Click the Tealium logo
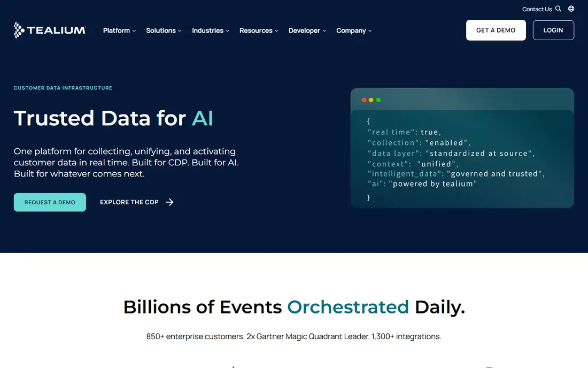The width and height of the screenshot is (588, 368). coord(50,30)
